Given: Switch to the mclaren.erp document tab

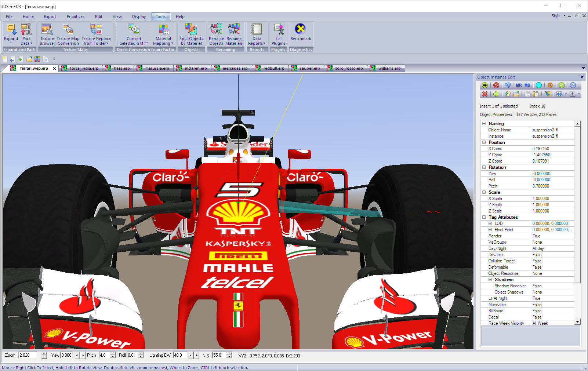Looking at the screenshot, I should 192,68.
